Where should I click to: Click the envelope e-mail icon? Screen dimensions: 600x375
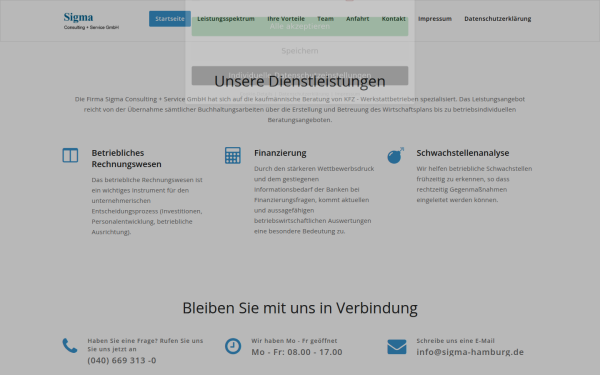[397, 347]
